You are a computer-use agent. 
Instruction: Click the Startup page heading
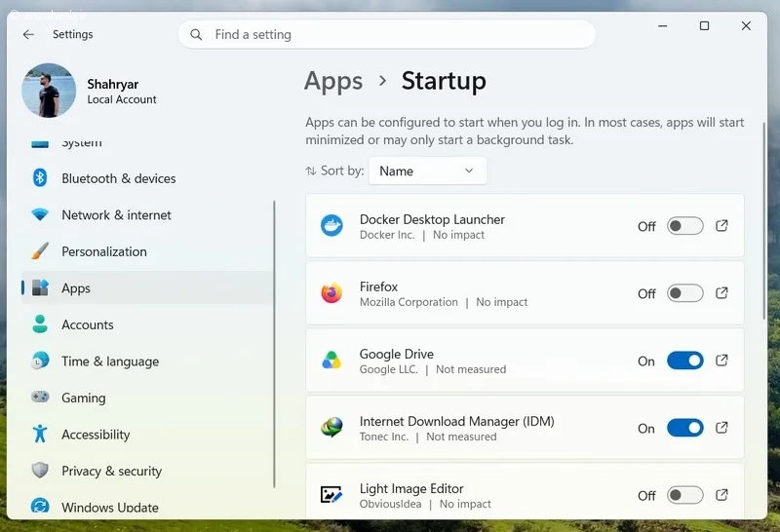(x=444, y=82)
